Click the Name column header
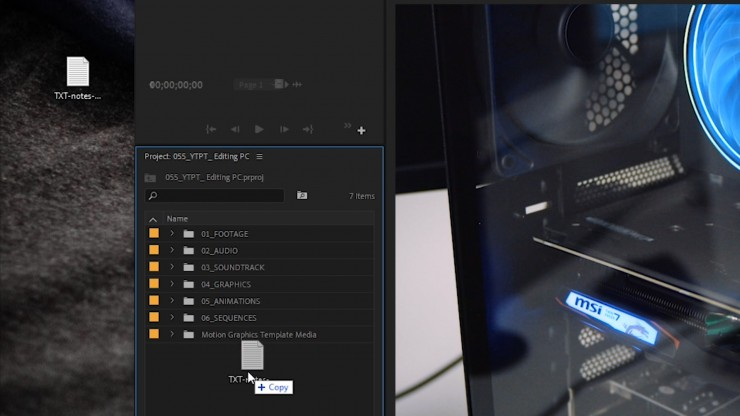The height and width of the screenshot is (416, 740). click(x=177, y=219)
